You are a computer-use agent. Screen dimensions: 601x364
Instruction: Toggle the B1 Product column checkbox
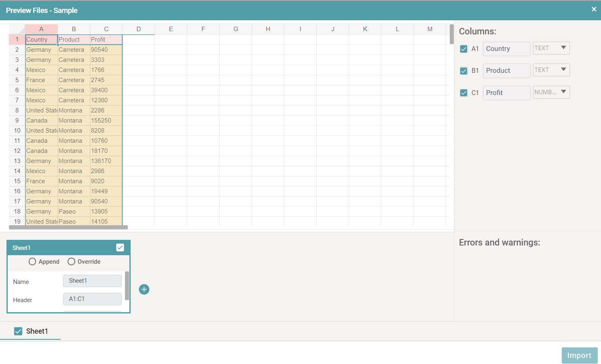click(x=464, y=71)
